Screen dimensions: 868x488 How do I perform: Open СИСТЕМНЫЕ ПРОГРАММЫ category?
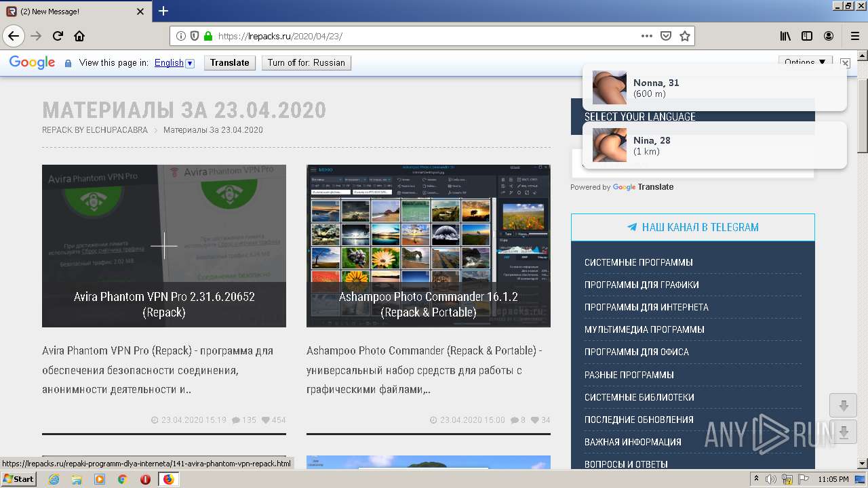[x=639, y=262]
